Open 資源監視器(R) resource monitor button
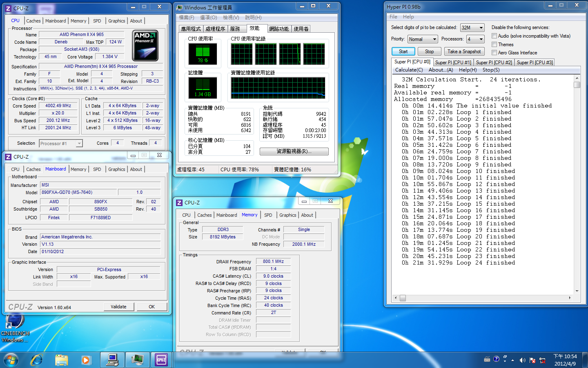The width and height of the screenshot is (588, 368). pyautogui.click(x=294, y=151)
